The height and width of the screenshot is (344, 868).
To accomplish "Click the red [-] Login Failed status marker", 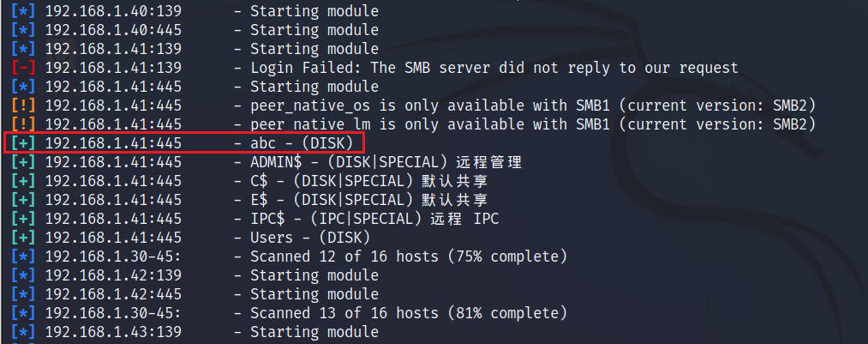I will (23, 68).
